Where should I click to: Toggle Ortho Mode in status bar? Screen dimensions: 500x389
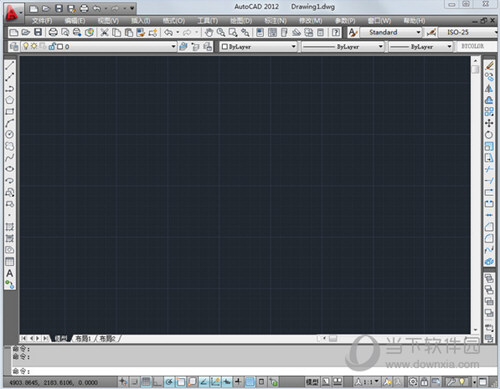pos(157,382)
